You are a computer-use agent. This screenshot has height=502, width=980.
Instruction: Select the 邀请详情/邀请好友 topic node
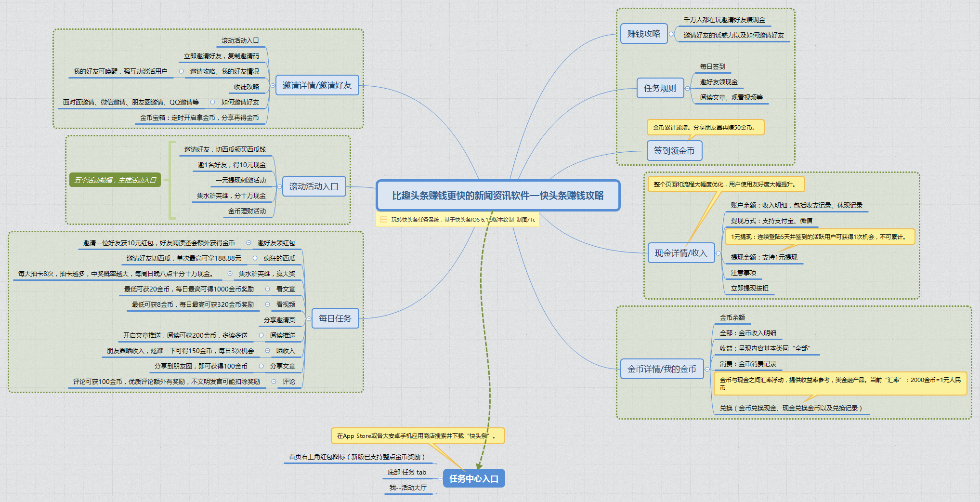[317, 85]
